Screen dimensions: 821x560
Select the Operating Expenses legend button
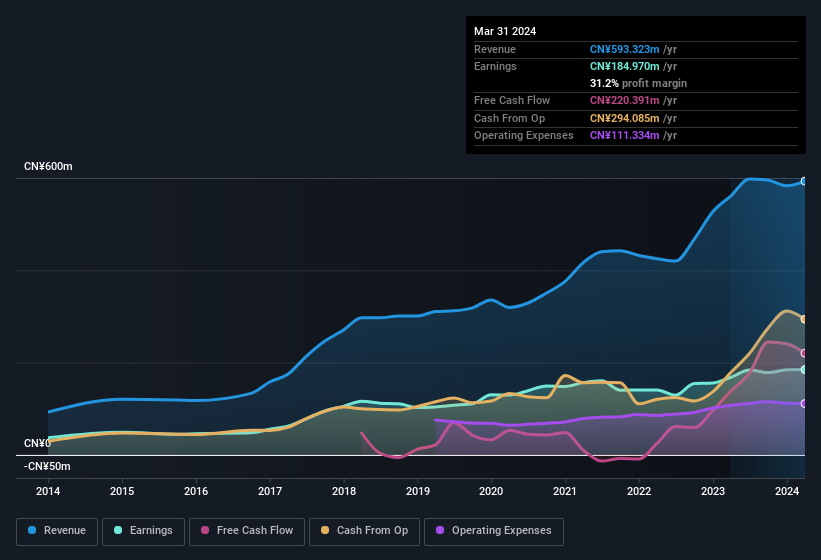tap(493, 531)
